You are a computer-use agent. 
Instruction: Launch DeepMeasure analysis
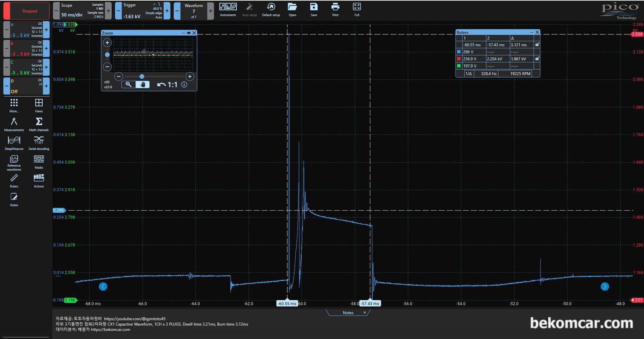click(x=14, y=142)
